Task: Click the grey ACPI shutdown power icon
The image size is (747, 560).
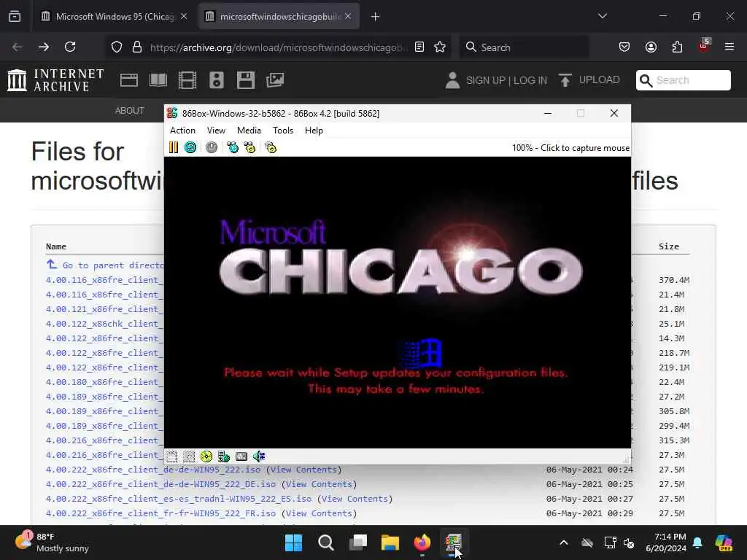Action: [x=212, y=147]
